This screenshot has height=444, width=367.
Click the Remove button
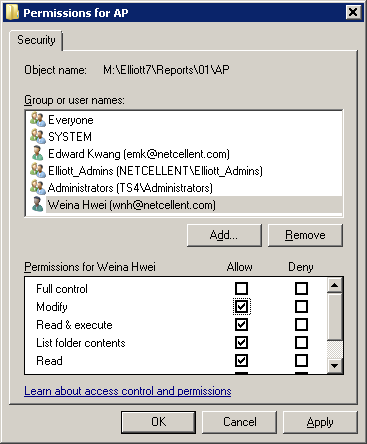click(x=305, y=235)
